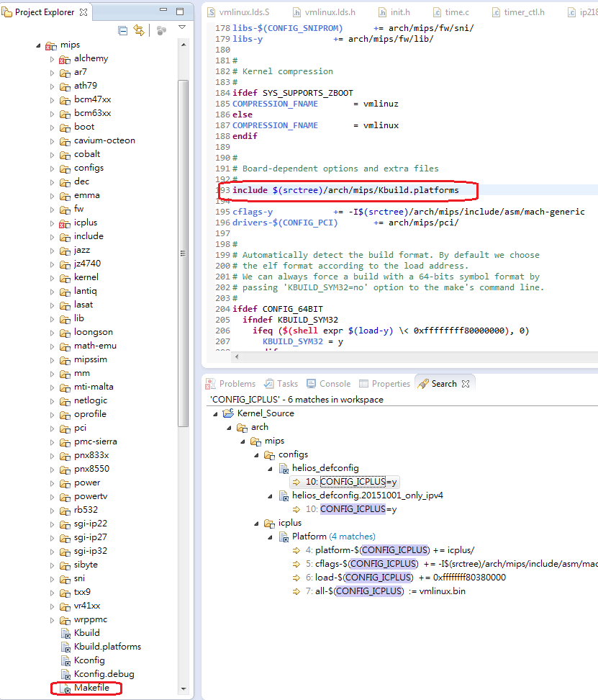Click the C file icon on time.c tab
The width and height of the screenshot is (598, 700).
pos(439,12)
